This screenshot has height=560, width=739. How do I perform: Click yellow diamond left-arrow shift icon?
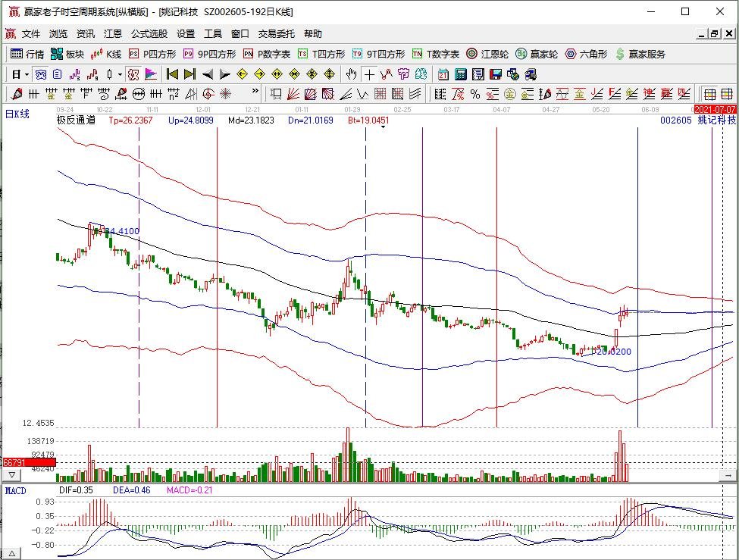(x=243, y=74)
